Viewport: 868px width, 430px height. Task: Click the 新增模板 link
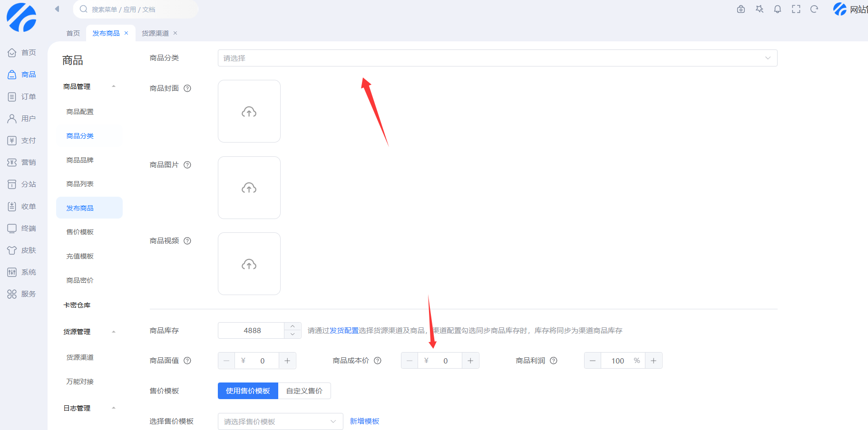pos(364,421)
